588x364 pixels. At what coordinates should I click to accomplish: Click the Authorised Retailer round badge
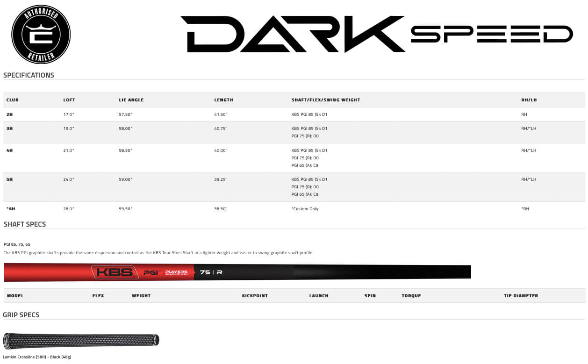click(x=41, y=35)
